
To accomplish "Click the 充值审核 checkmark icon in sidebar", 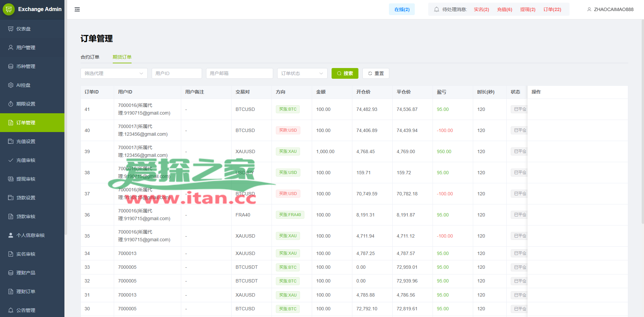I will 11,160.
